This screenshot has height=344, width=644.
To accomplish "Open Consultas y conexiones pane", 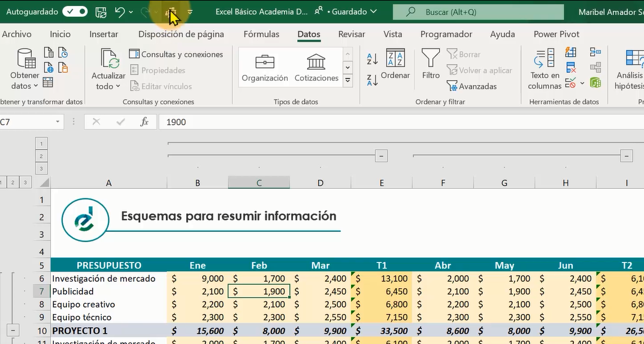I will coord(176,55).
